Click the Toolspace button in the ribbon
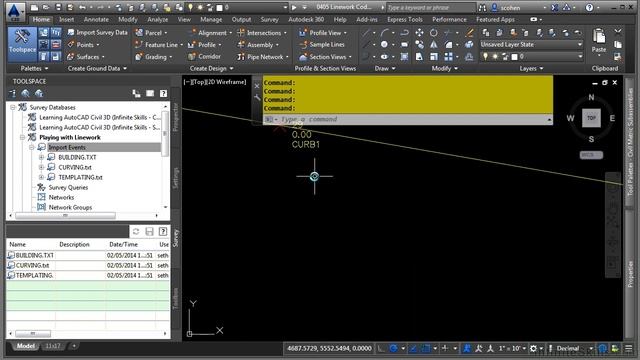The image size is (640, 360). tap(22, 44)
